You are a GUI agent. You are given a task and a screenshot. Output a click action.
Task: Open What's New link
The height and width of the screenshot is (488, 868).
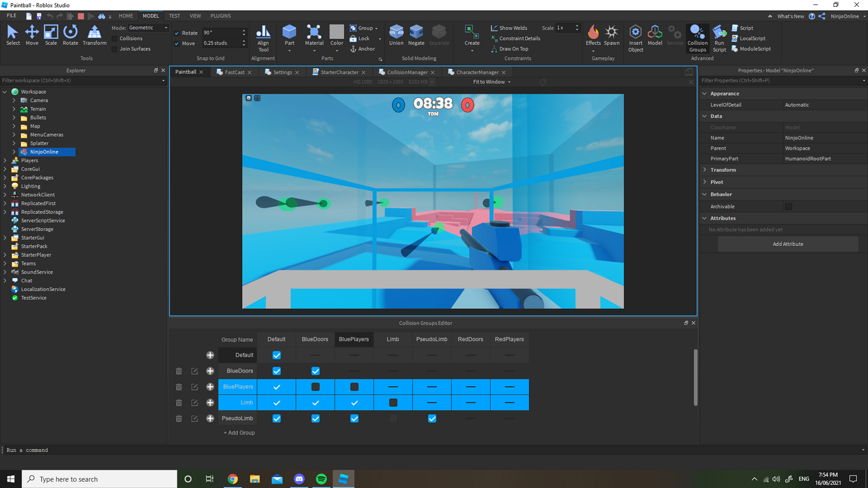click(x=790, y=16)
